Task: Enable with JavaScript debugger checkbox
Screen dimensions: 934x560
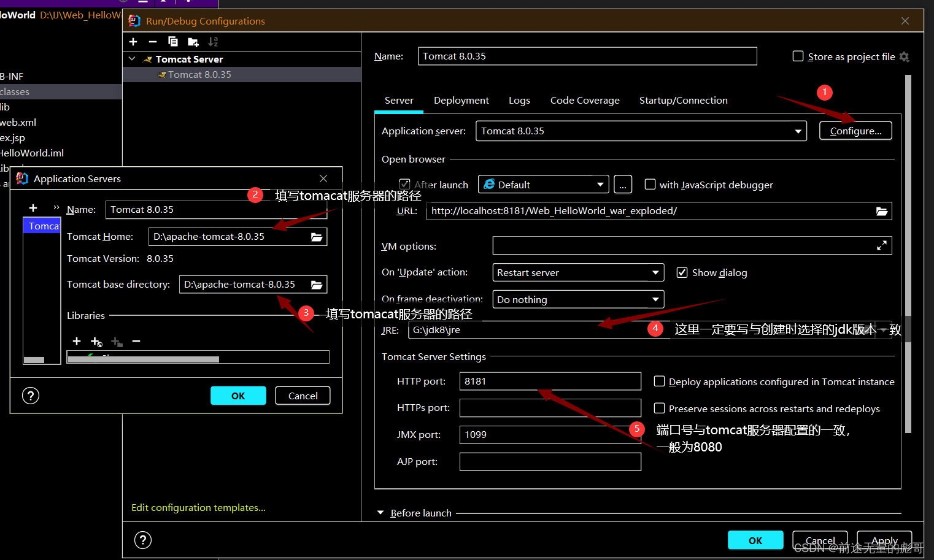Action: click(x=650, y=184)
